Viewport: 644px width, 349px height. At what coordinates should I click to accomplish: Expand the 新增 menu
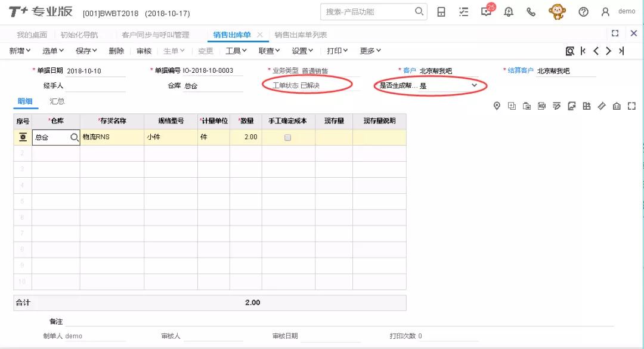click(20, 51)
